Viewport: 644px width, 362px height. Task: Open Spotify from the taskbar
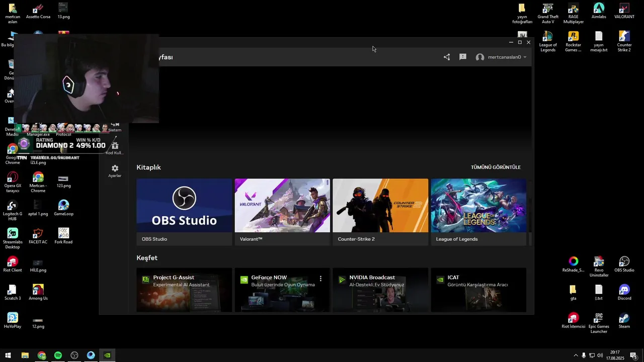(58, 355)
